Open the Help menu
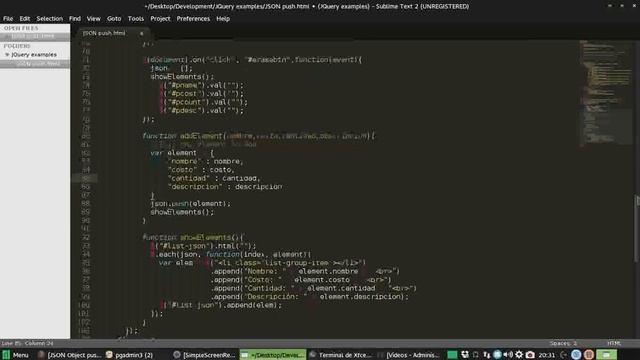 coord(223,19)
